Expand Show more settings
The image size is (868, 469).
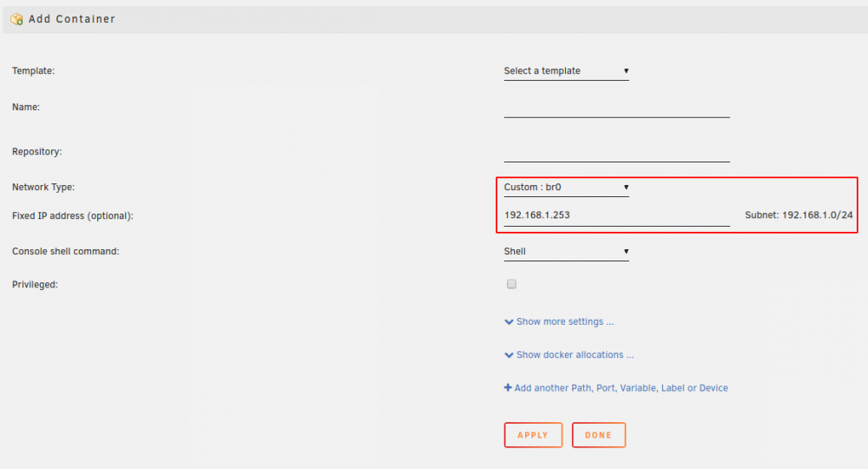pyautogui.click(x=559, y=321)
